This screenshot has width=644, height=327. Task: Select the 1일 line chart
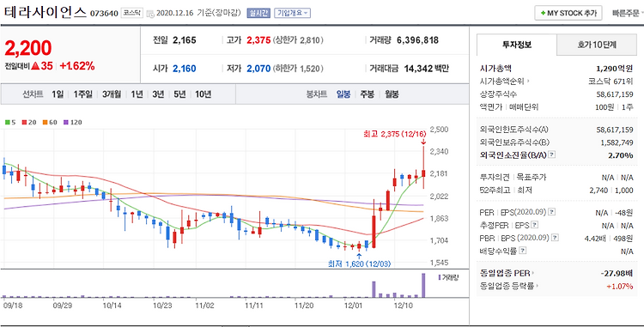58,94
